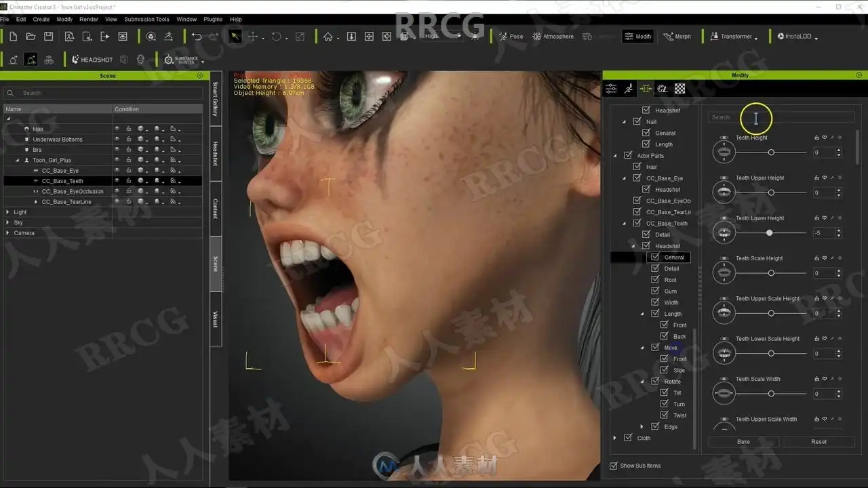Open the Morph tool
Image resolution: width=868 pixels, height=488 pixels.
[677, 37]
